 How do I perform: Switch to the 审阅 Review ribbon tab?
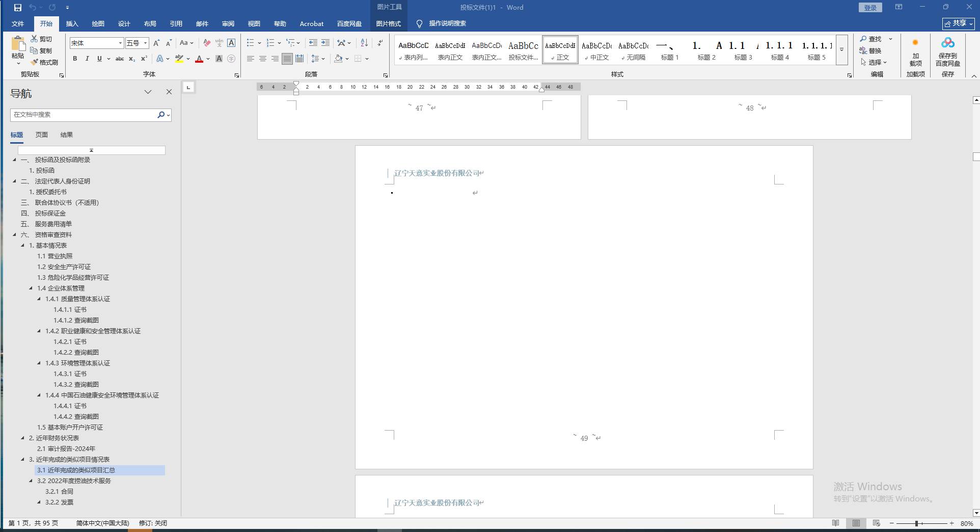(228, 23)
